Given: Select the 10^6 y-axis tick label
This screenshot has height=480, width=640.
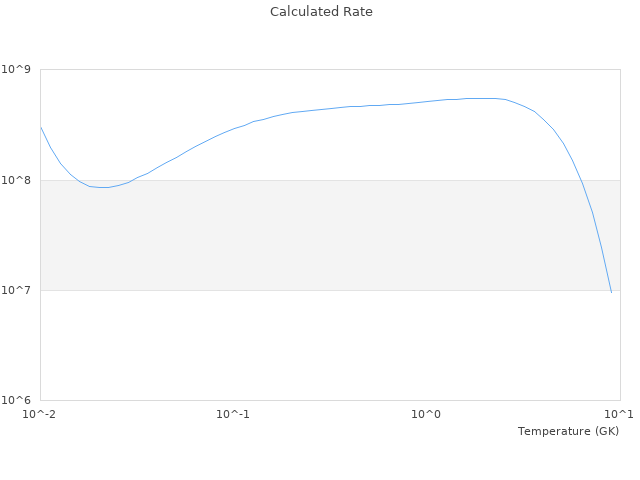Looking at the screenshot, I should click(18, 400).
